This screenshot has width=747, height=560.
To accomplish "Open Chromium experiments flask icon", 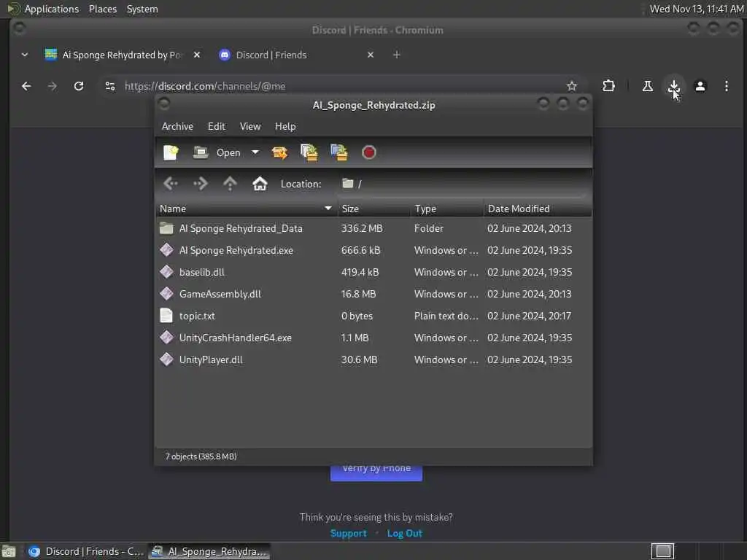I will pos(648,86).
